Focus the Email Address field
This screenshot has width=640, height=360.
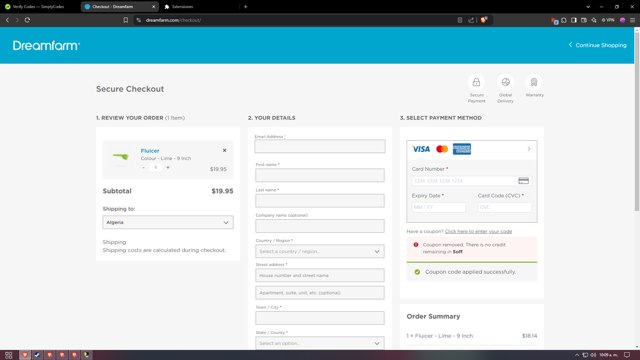pyautogui.click(x=320, y=146)
